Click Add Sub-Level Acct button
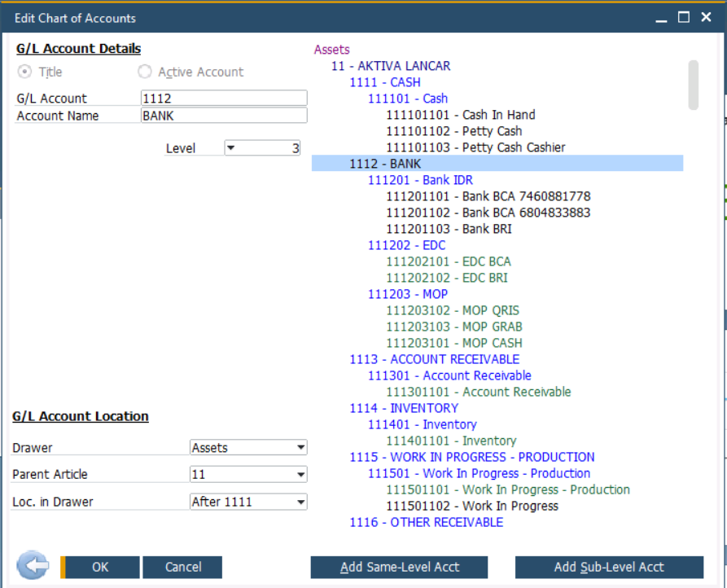 609,567
